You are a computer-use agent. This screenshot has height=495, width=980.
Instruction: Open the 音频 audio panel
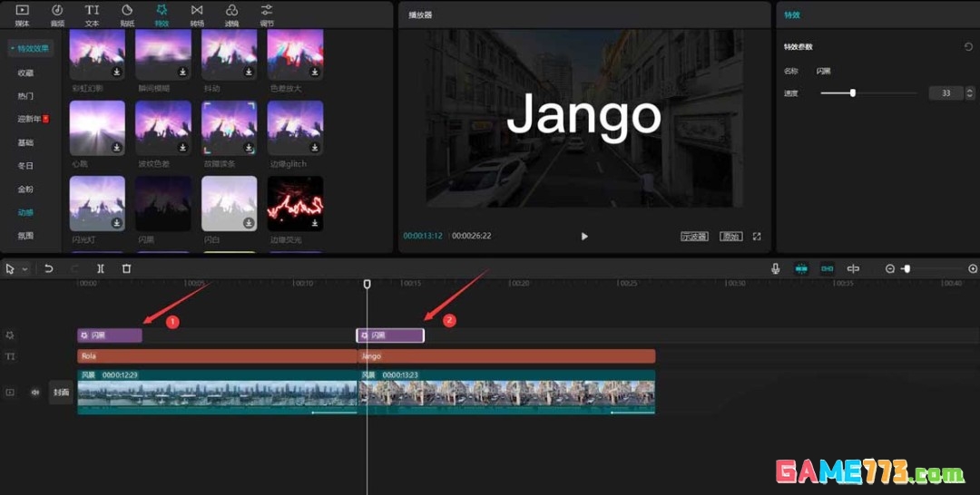[x=57, y=15]
